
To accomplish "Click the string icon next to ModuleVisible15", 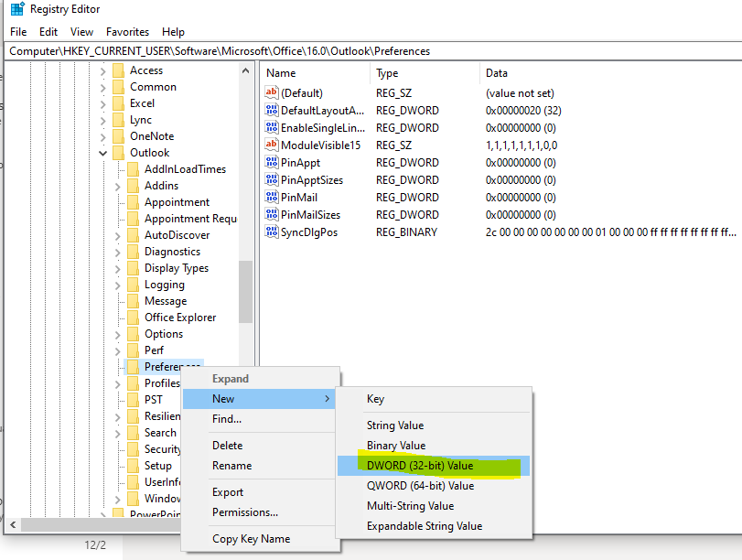I will [271, 145].
